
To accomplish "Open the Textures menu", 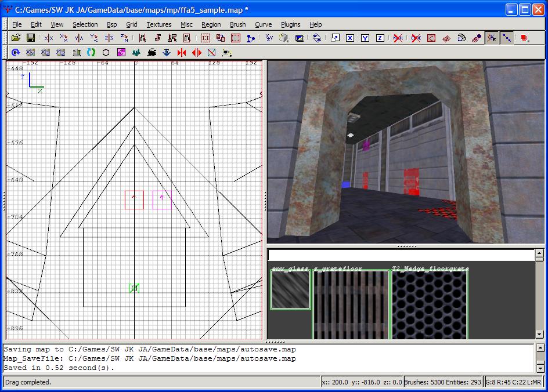I will pos(159,24).
